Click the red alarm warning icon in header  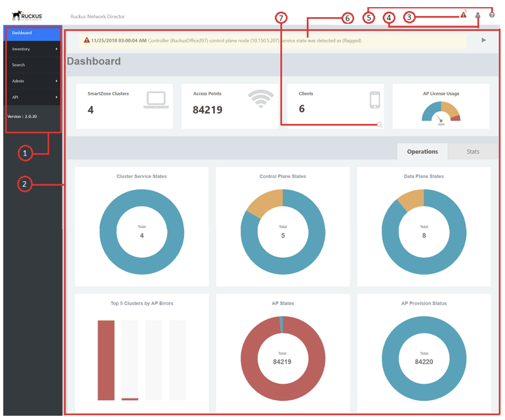[x=463, y=15]
